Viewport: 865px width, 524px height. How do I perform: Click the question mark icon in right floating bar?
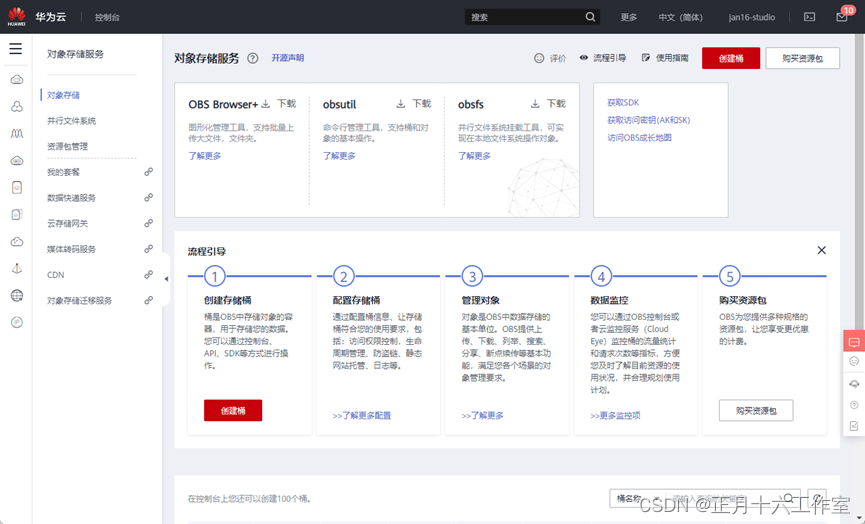coord(854,405)
